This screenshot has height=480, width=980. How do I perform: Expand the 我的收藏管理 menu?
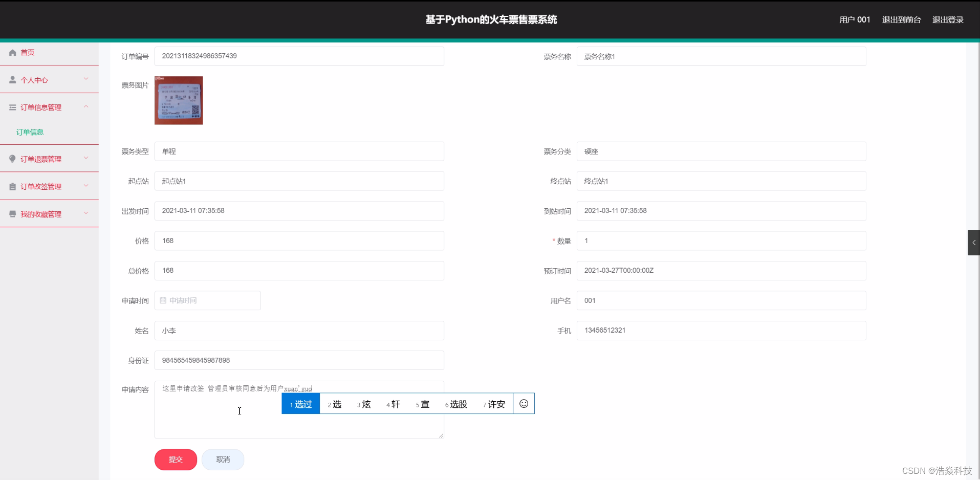[x=86, y=213]
